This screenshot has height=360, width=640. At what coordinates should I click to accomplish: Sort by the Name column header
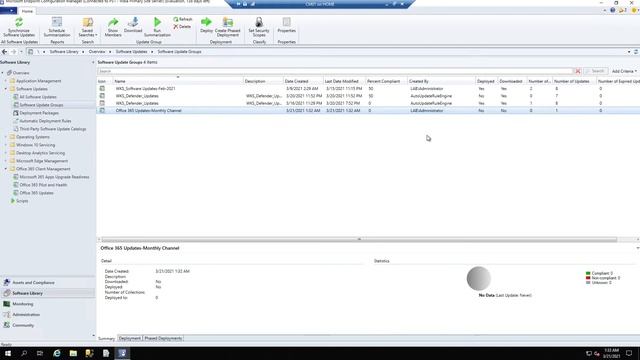(178, 81)
